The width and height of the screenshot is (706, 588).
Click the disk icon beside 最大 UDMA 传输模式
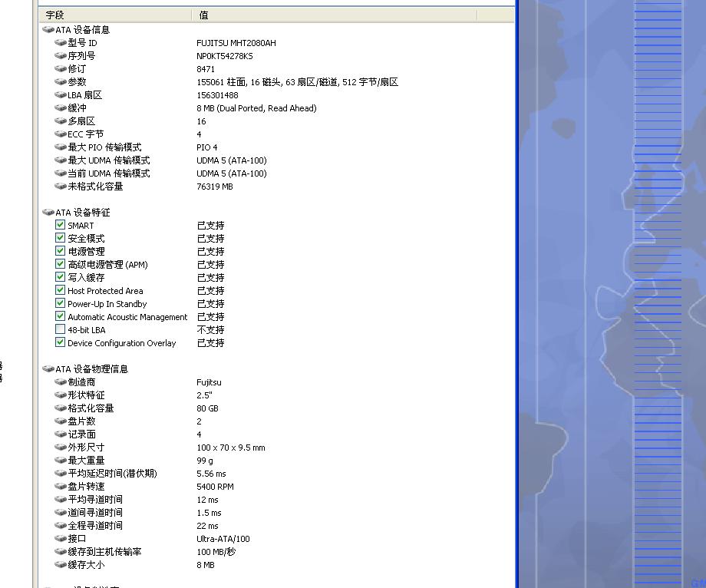61,160
